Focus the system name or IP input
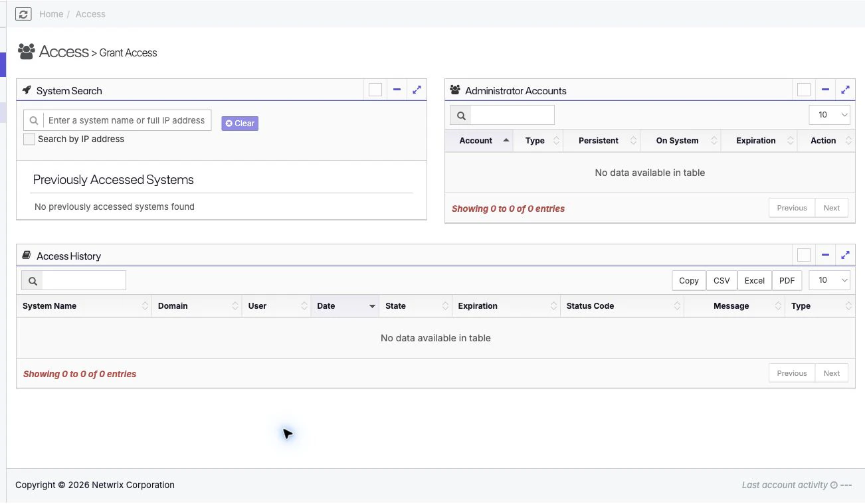The height and width of the screenshot is (504, 865). (128, 120)
